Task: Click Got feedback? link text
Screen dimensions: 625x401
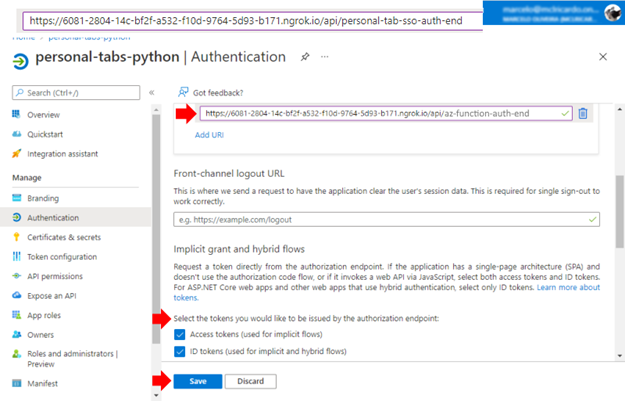Action: coord(218,93)
